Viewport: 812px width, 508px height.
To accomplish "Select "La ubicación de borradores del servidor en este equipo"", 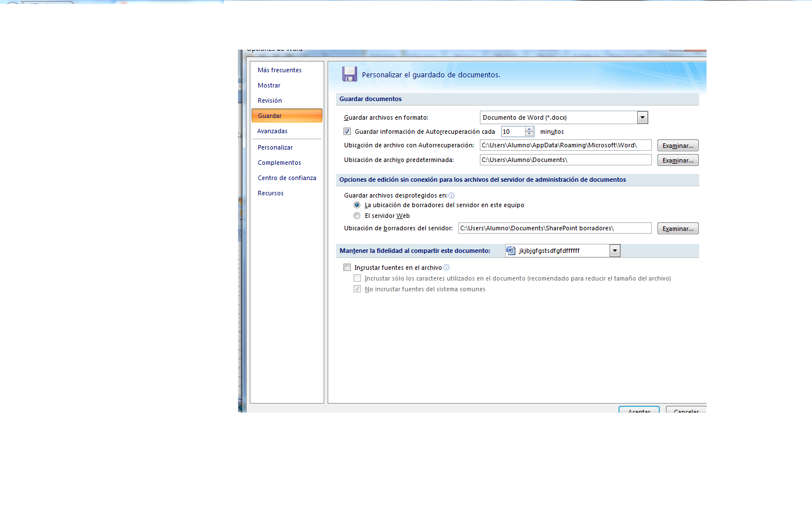I will [356, 205].
